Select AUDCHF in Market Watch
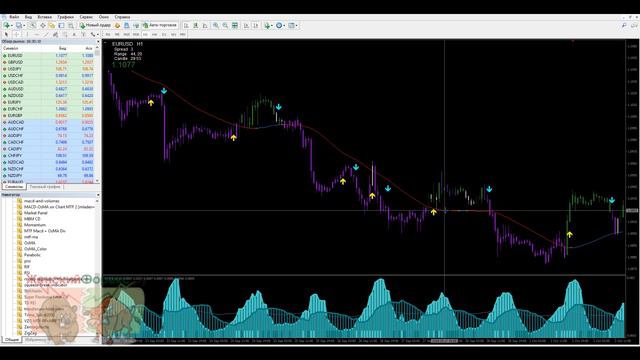This screenshot has height=360, width=640. click(x=48, y=129)
